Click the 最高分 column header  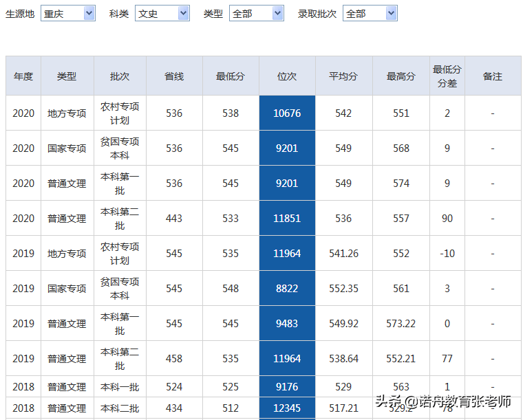401,76
